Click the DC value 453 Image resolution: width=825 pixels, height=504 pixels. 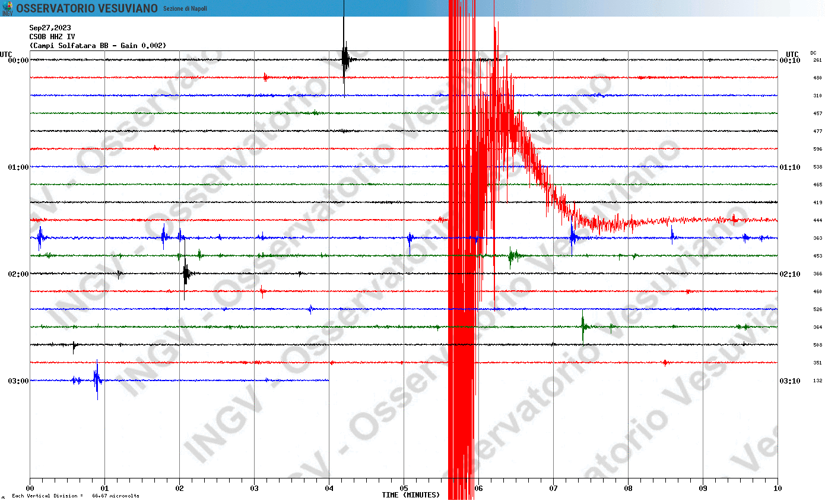(817, 256)
